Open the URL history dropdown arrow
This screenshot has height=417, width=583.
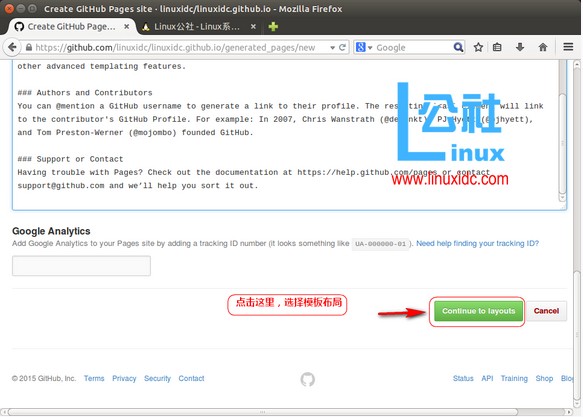(x=332, y=48)
